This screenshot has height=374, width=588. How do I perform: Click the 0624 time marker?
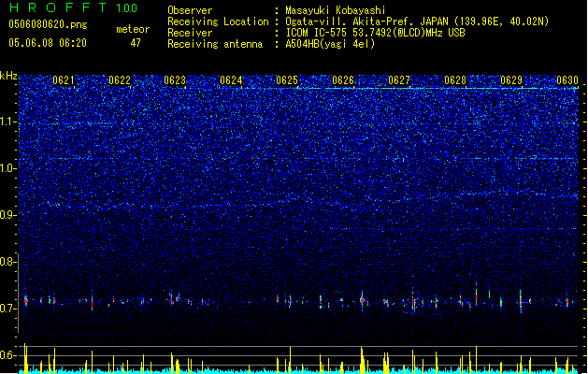[x=231, y=80]
